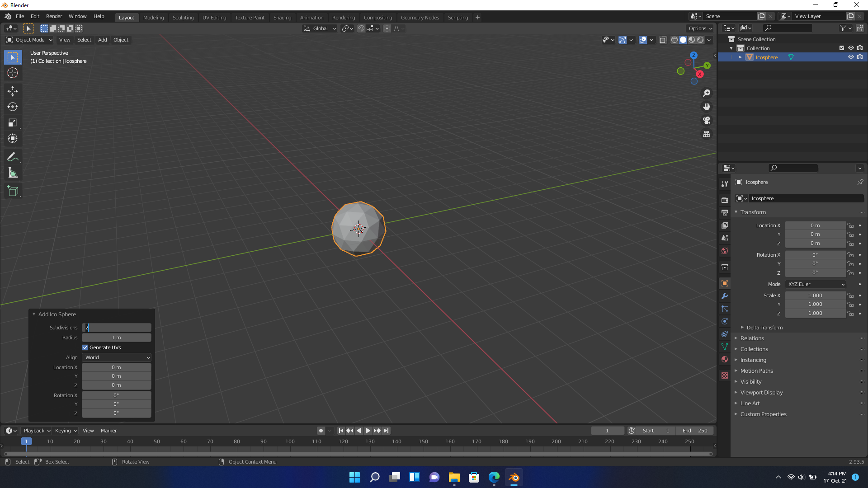The width and height of the screenshot is (868, 488).
Task: Click the Pan view hand icon
Action: click(707, 107)
